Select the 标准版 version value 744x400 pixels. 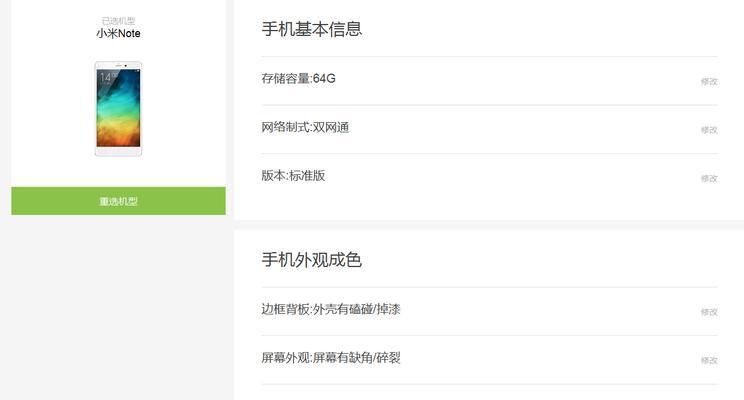pyautogui.click(x=307, y=176)
